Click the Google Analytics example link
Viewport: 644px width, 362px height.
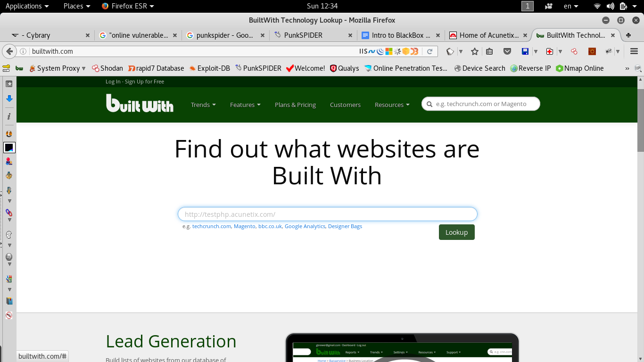tap(305, 226)
